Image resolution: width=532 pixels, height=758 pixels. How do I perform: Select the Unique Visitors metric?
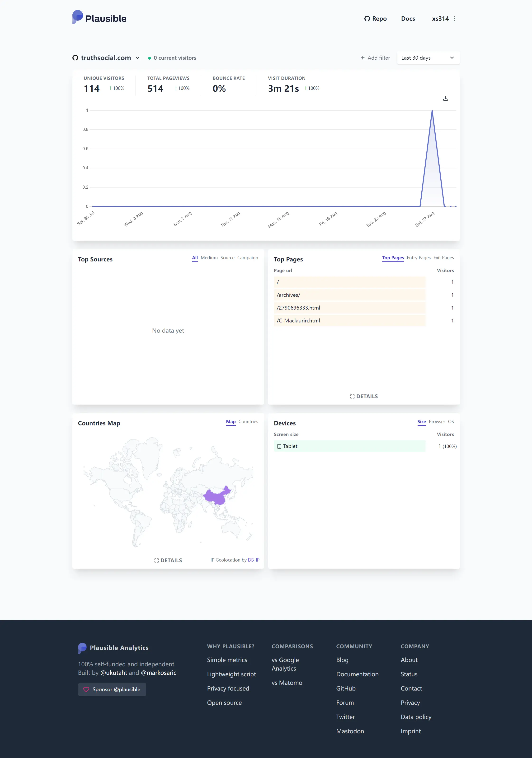[x=104, y=85]
